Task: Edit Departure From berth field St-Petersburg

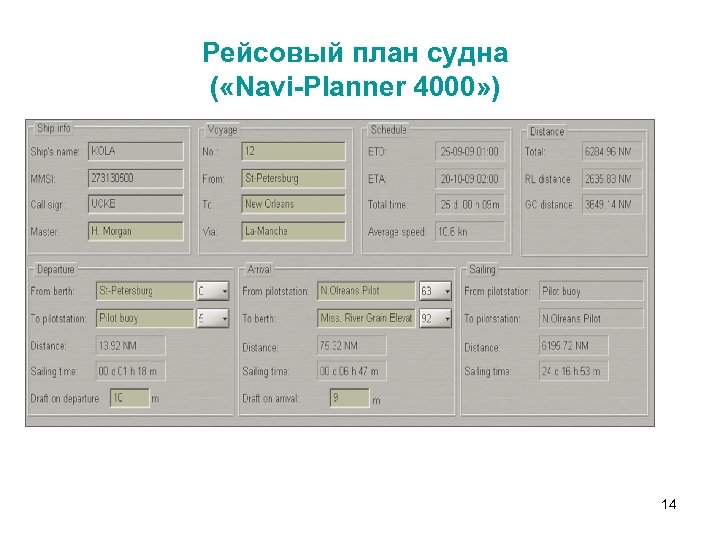Action: pos(145,291)
